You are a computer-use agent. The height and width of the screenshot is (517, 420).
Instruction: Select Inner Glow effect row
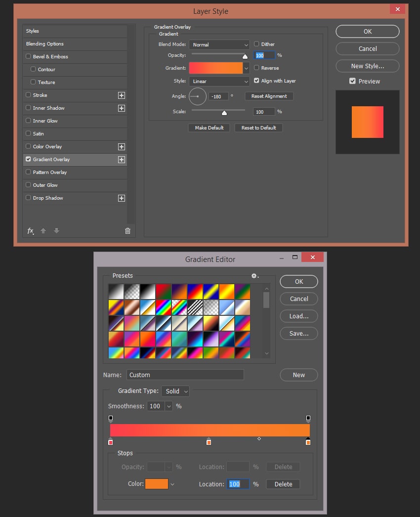pyautogui.click(x=75, y=121)
